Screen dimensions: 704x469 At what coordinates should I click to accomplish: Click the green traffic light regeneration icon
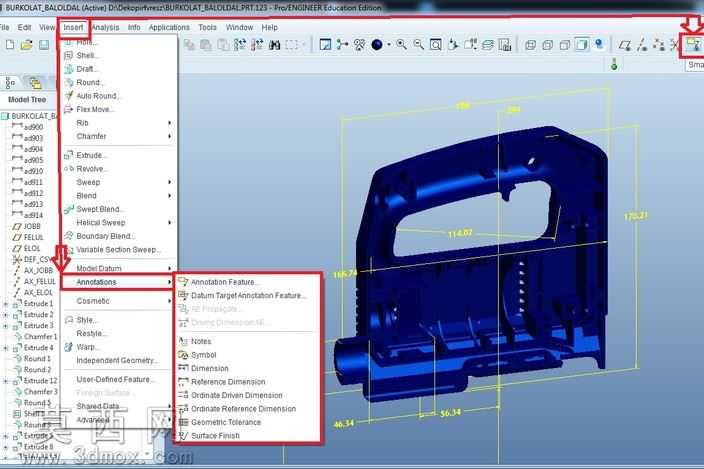click(x=614, y=65)
